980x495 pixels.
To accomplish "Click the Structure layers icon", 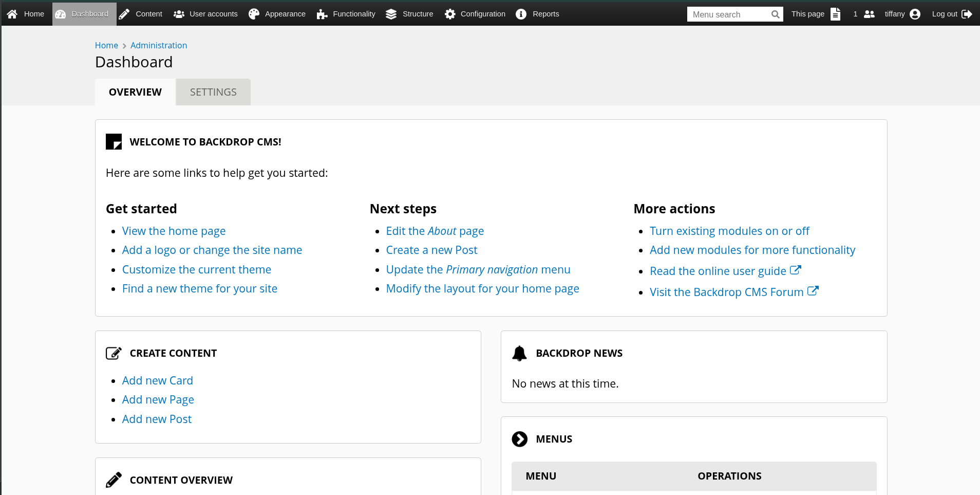I will click(391, 14).
